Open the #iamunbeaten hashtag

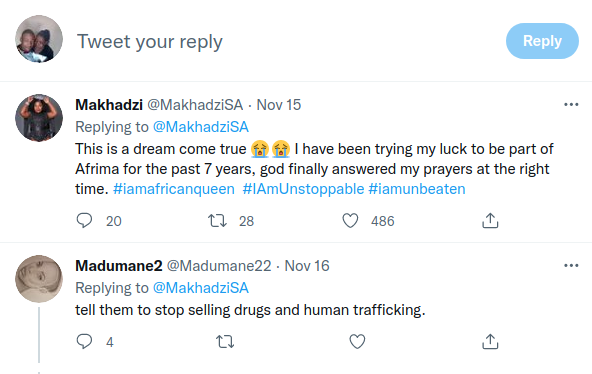click(417, 189)
